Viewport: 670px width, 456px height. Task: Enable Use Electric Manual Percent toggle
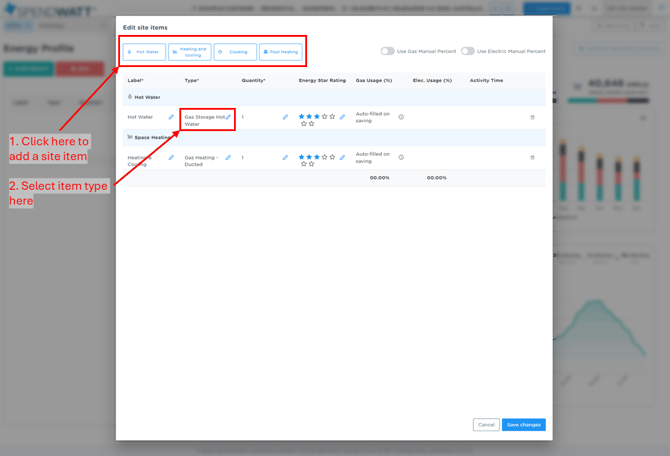[x=467, y=51]
